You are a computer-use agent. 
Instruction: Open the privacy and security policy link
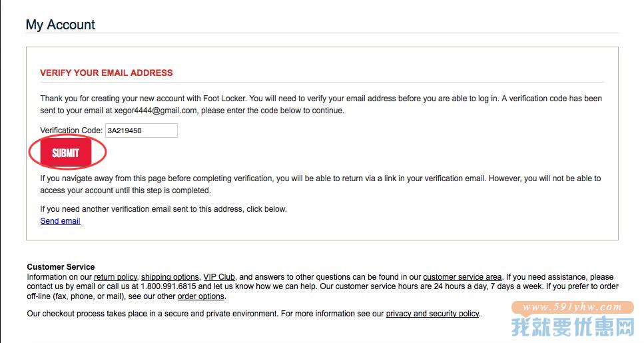[432, 314]
